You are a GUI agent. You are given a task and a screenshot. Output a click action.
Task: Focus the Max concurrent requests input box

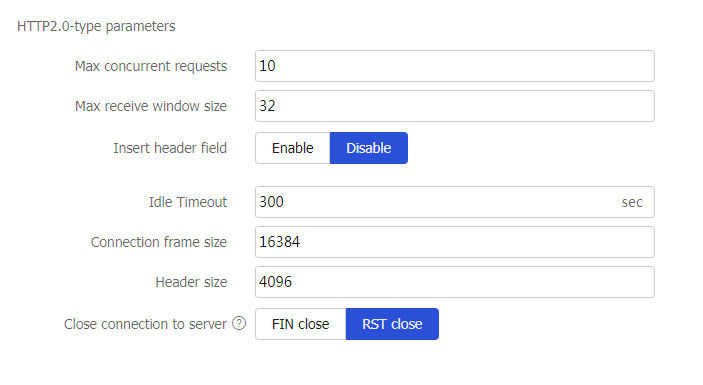(455, 66)
